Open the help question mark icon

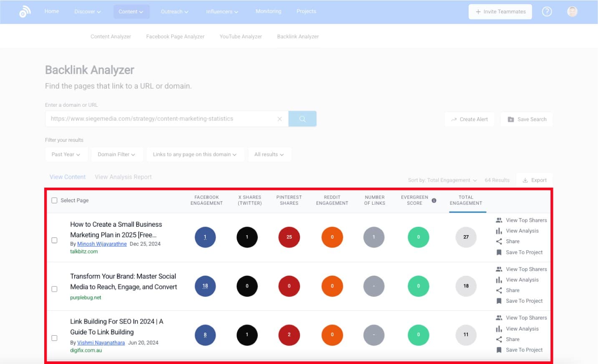pos(547,12)
